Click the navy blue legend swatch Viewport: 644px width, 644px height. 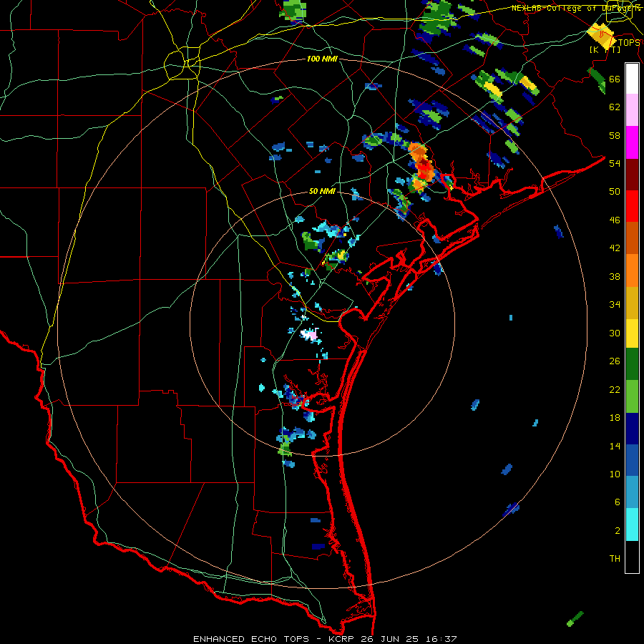pyautogui.click(x=632, y=429)
